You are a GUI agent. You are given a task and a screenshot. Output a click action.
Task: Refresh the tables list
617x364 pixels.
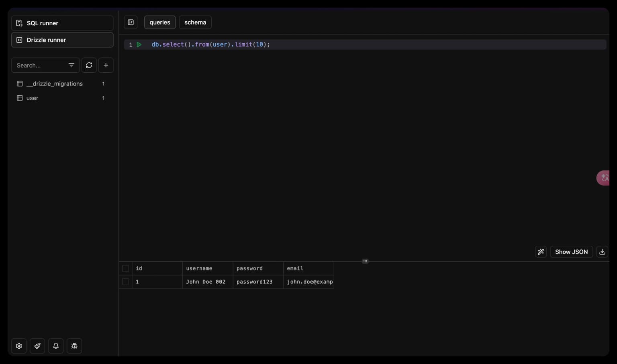tap(89, 65)
